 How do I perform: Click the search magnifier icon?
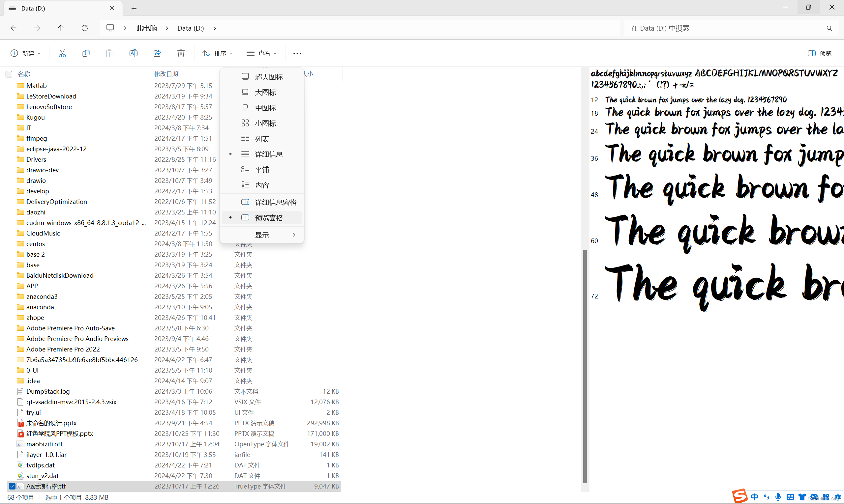(829, 28)
